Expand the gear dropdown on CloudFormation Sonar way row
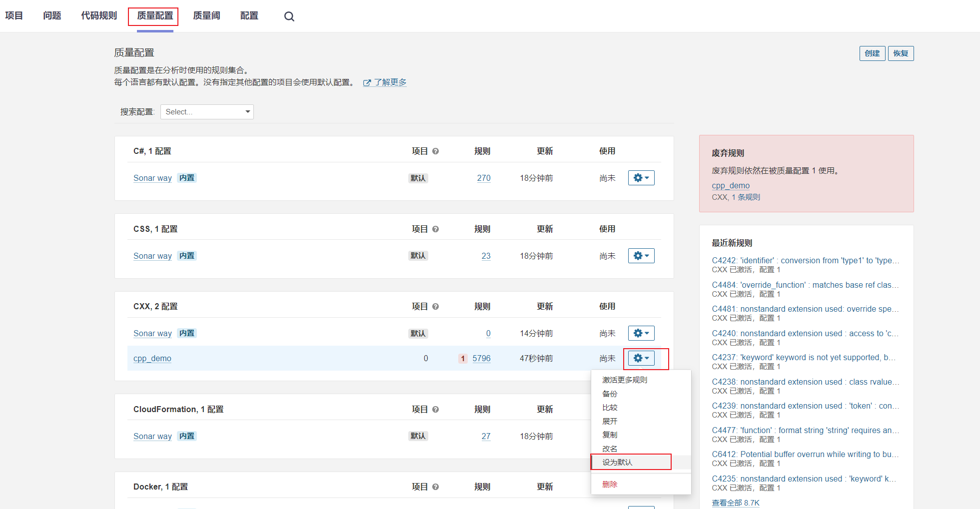Image resolution: width=980 pixels, height=509 pixels. click(x=641, y=436)
